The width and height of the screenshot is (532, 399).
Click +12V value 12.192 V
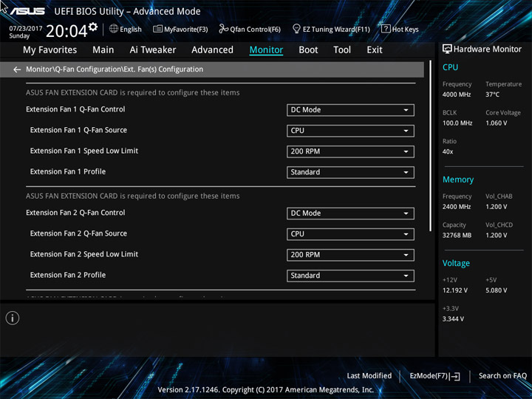pos(454,290)
